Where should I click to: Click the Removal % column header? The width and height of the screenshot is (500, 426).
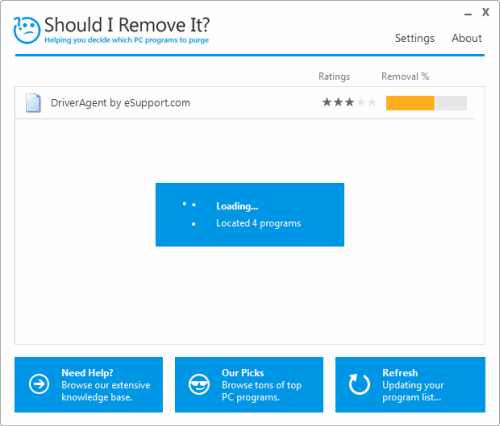point(405,76)
